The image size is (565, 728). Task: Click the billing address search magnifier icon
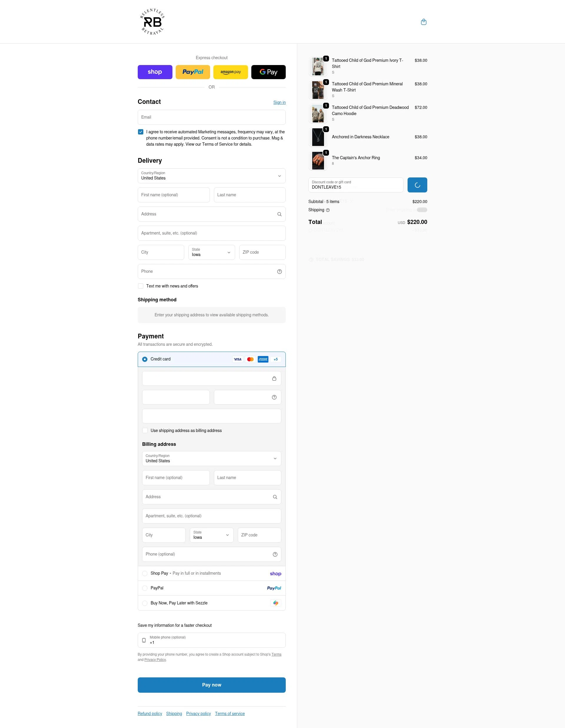point(275,497)
